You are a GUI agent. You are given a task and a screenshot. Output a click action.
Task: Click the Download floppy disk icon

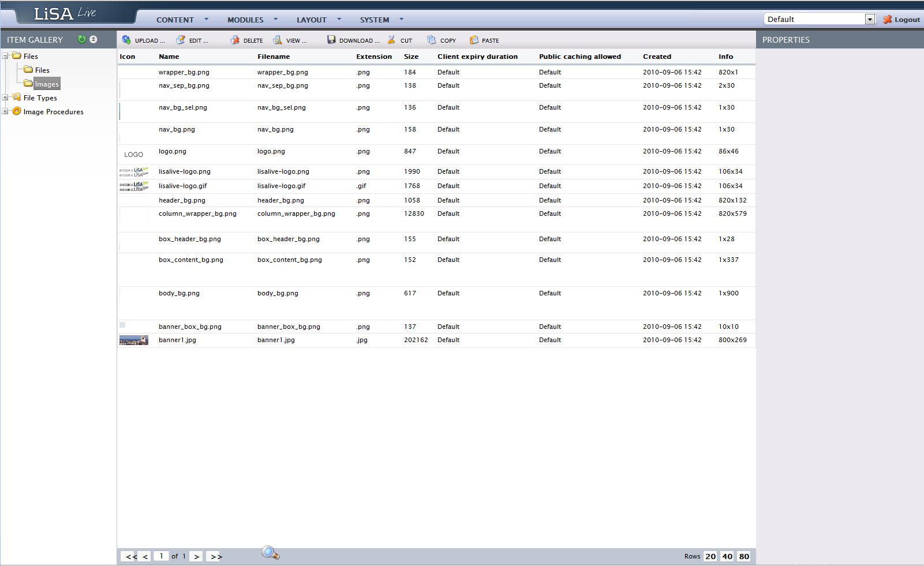point(331,40)
